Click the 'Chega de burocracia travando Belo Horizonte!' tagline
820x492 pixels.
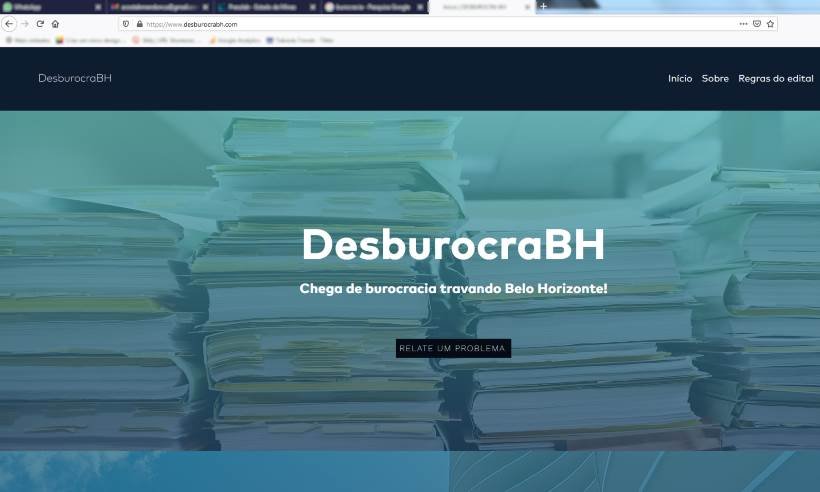(453, 289)
